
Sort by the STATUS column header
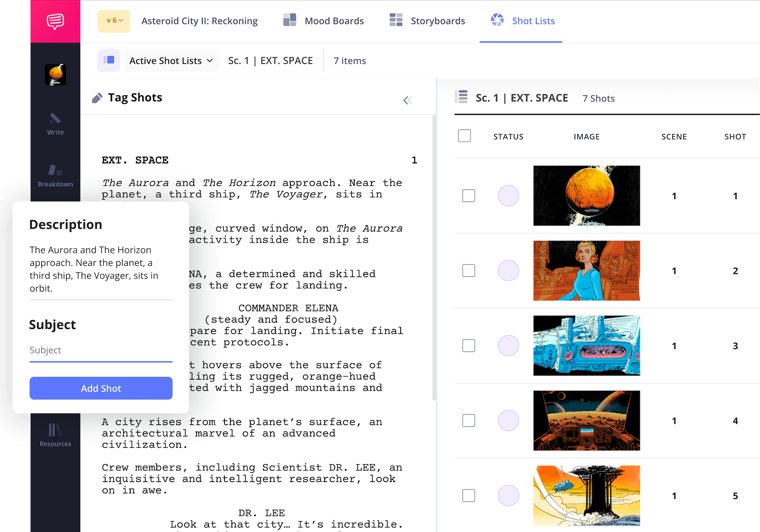tap(508, 137)
